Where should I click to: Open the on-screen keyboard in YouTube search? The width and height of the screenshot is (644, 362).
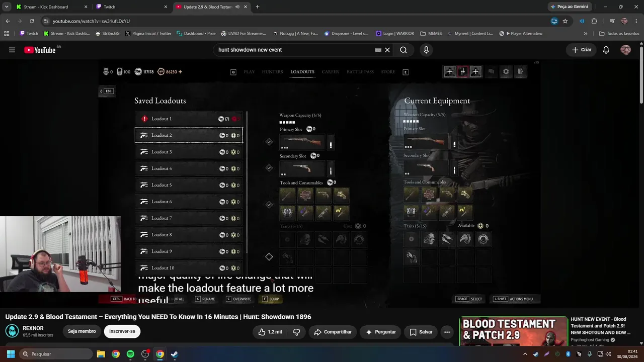[x=378, y=50]
